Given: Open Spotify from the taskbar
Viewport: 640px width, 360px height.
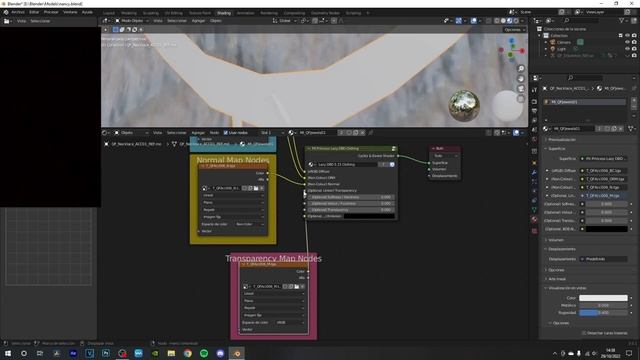Looking at the screenshot, I should [204, 353].
